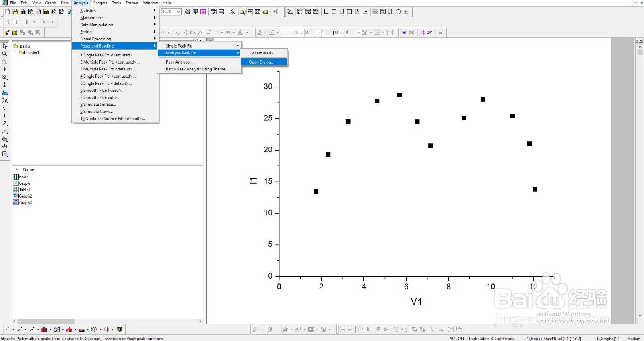
Task: Open the fill pattern dropdown arrow
Action: click(x=371, y=33)
